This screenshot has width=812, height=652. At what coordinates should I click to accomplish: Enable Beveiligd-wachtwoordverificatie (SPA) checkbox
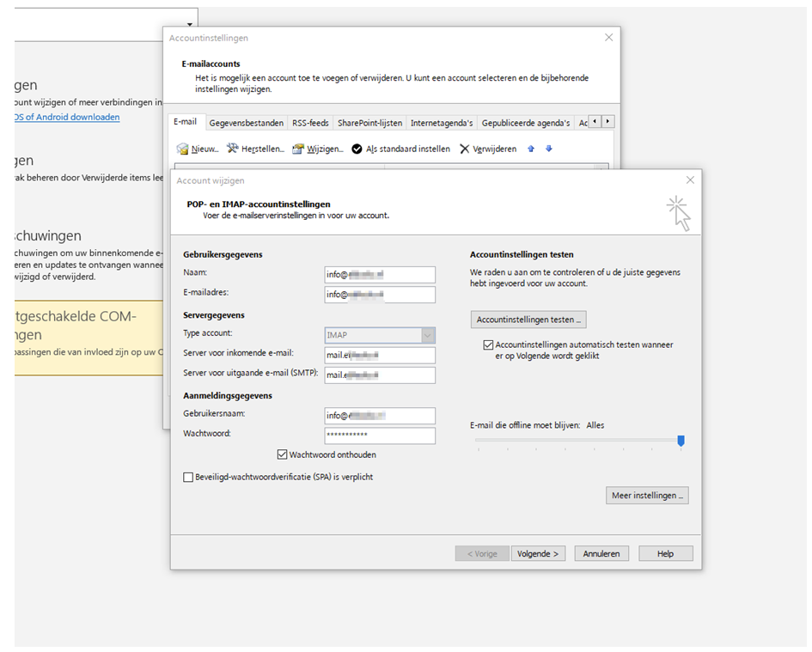(188, 477)
